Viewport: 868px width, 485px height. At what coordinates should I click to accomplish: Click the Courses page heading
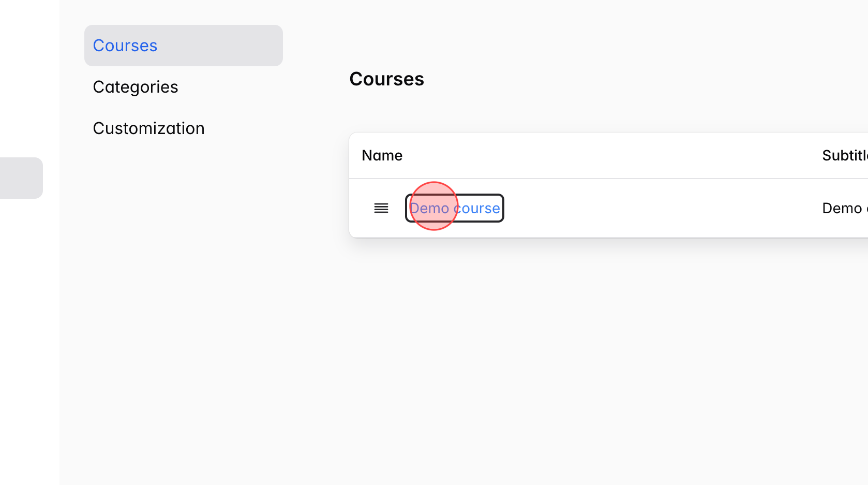click(x=386, y=79)
